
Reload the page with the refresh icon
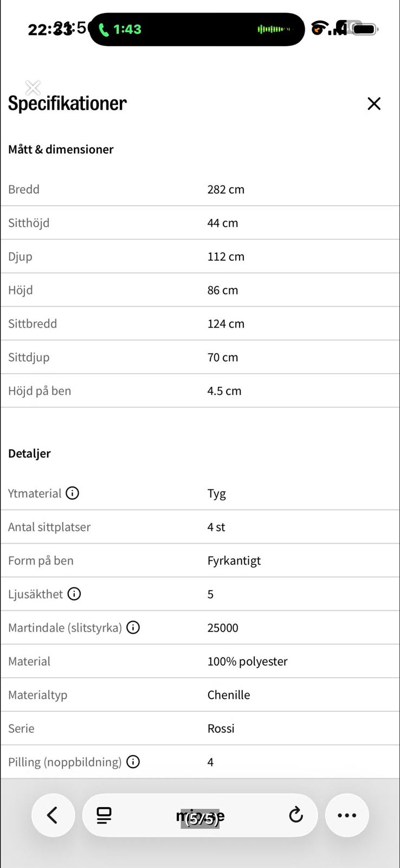coord(296,815)
